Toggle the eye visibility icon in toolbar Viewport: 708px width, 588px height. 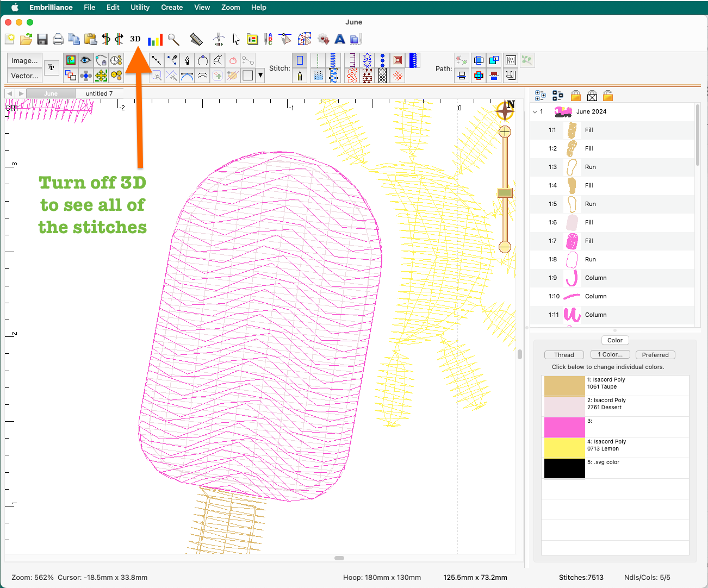[85, 60]
